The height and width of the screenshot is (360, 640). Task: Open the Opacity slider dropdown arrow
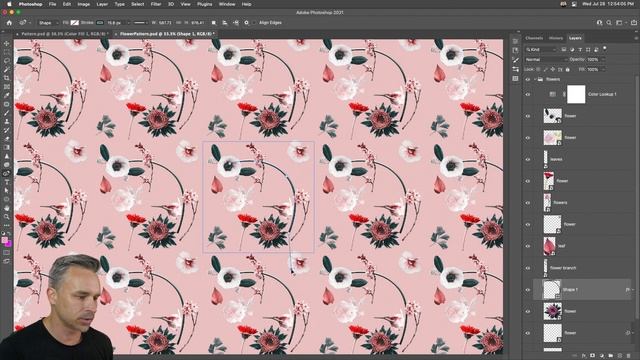click(603, 60)
